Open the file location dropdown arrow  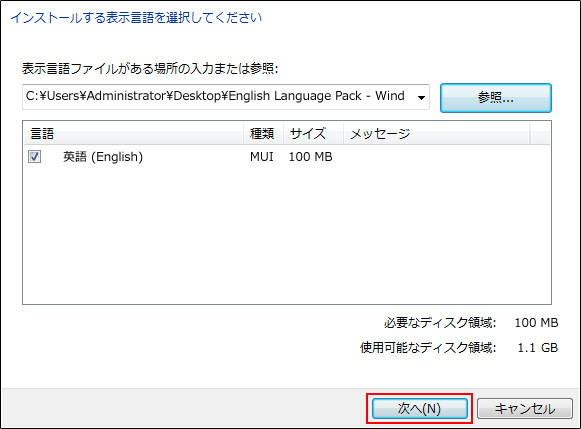click(421, 97)
